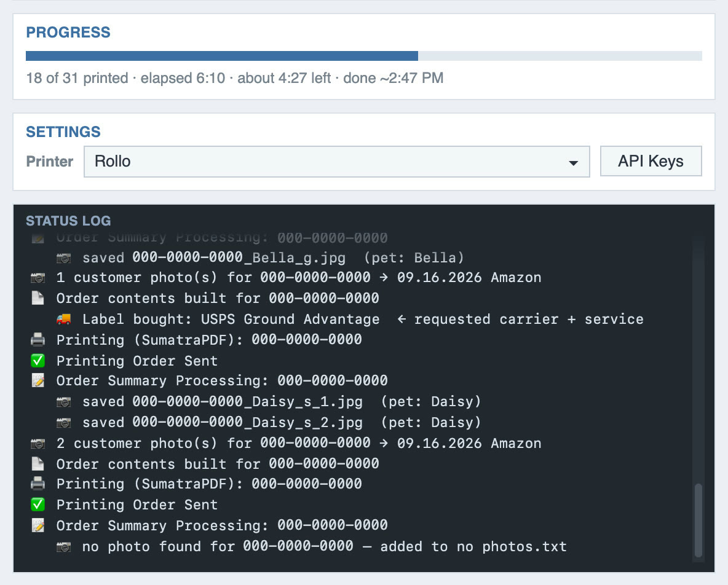Click the Printer dropdown arrow
This screenshot has width=728, height=585.
tap(574, 163)
